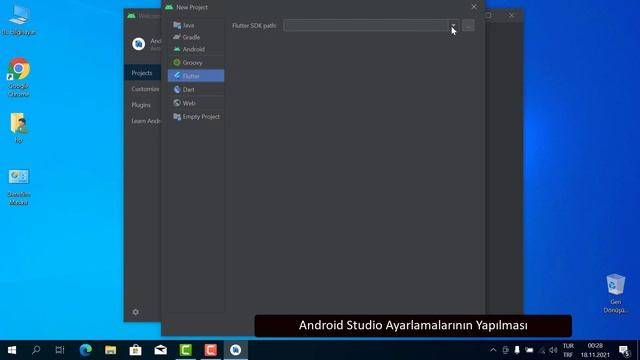
Task: Expand the Flutter SDK path dropdown arrow
Action: pyautogui.click(x=453, y=25)
